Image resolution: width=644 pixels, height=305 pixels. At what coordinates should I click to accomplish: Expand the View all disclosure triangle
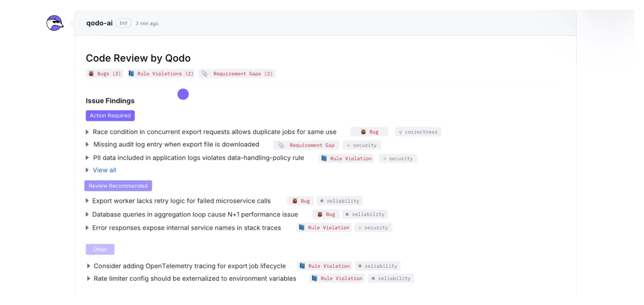[x=87, y=170]
